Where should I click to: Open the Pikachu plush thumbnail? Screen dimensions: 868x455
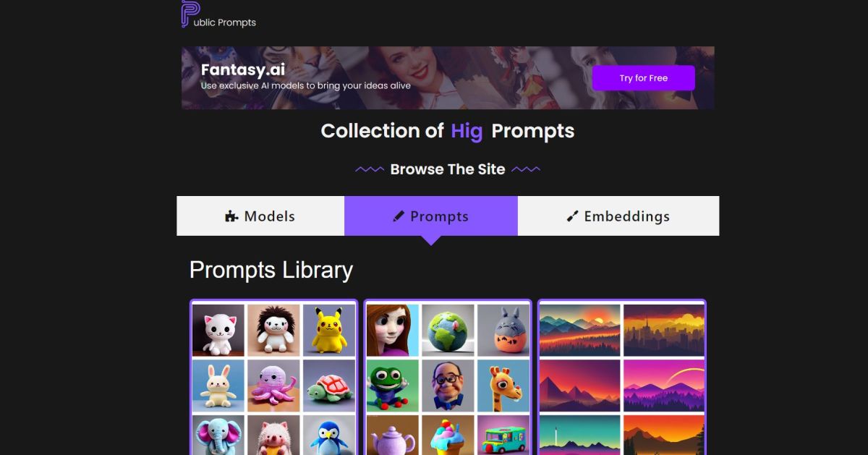click(x=329, y=330)
